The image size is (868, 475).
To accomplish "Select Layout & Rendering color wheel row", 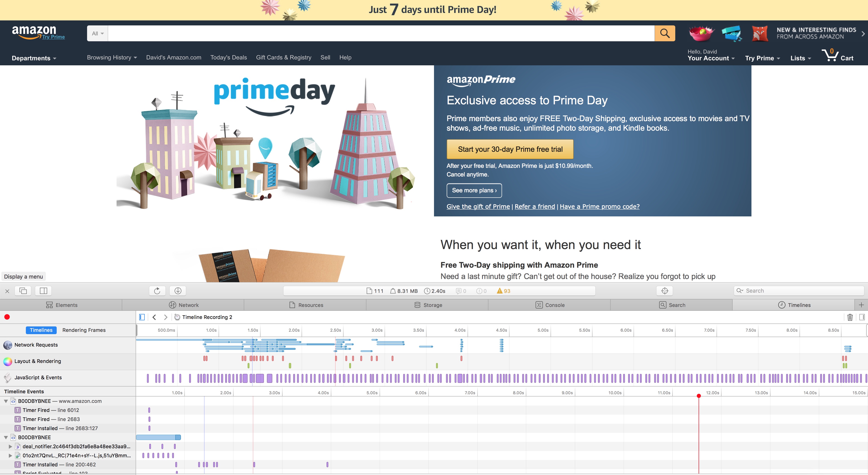I will [x=68, y=361].
